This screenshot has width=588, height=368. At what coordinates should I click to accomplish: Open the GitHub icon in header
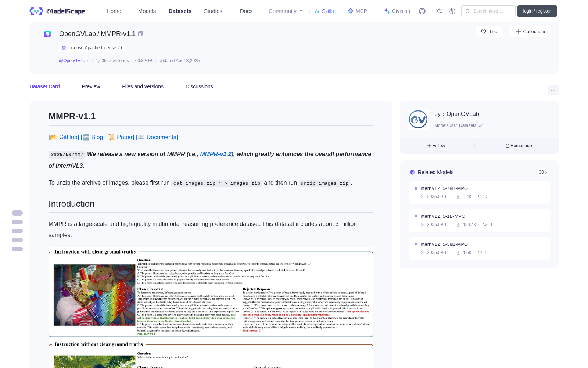[422, 11]
